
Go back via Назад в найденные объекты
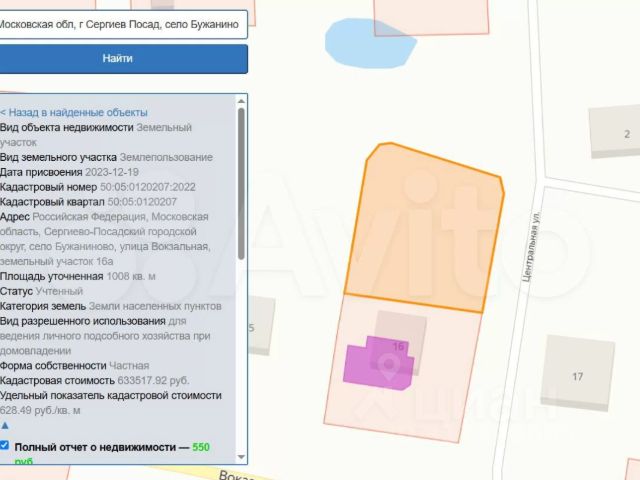pyautogui.click(x=74, y=112)
